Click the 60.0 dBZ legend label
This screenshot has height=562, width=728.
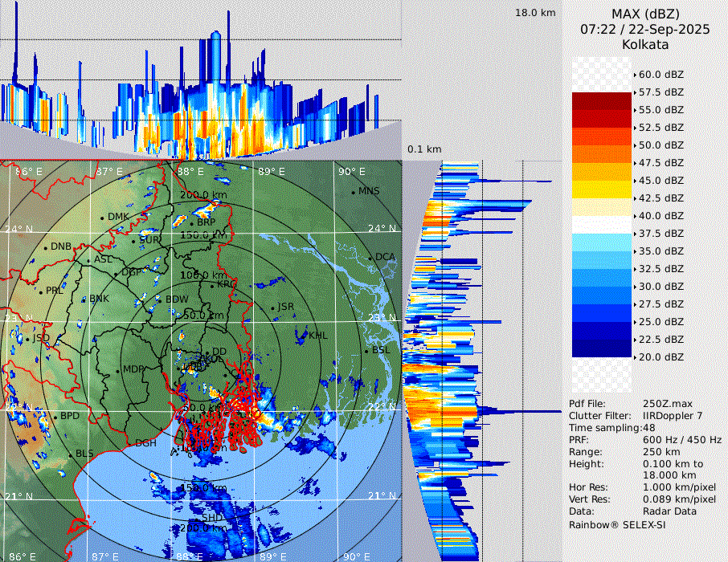coord(661,74)
